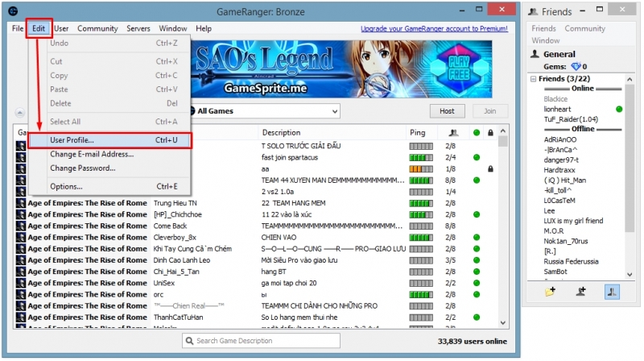Choose Change Password... menu entry
644x361 pixels.
pos(109,168)
